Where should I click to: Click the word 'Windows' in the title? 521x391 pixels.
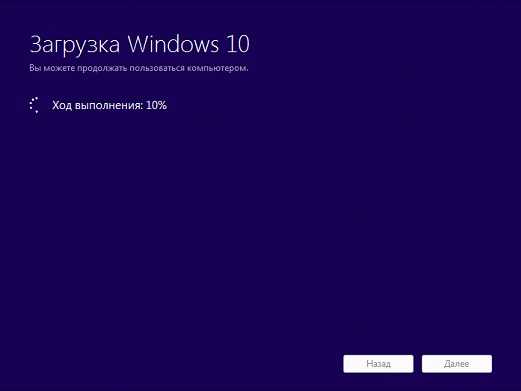point(173,44)
